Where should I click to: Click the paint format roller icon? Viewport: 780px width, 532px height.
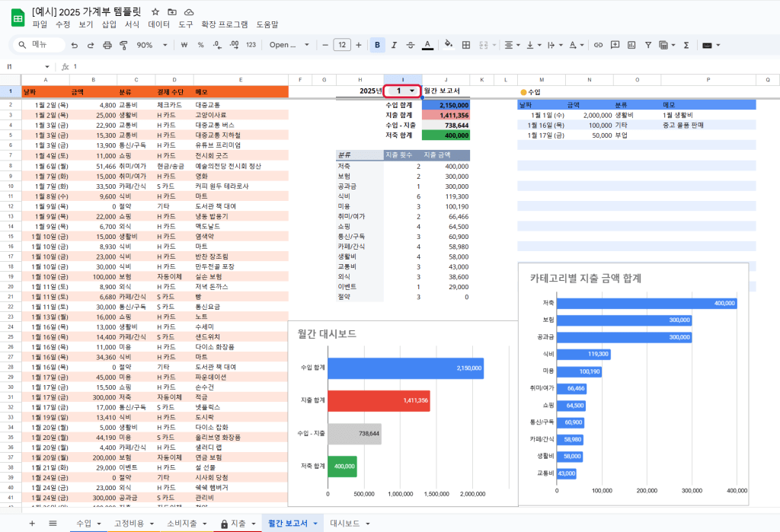(x=123, y=45)
